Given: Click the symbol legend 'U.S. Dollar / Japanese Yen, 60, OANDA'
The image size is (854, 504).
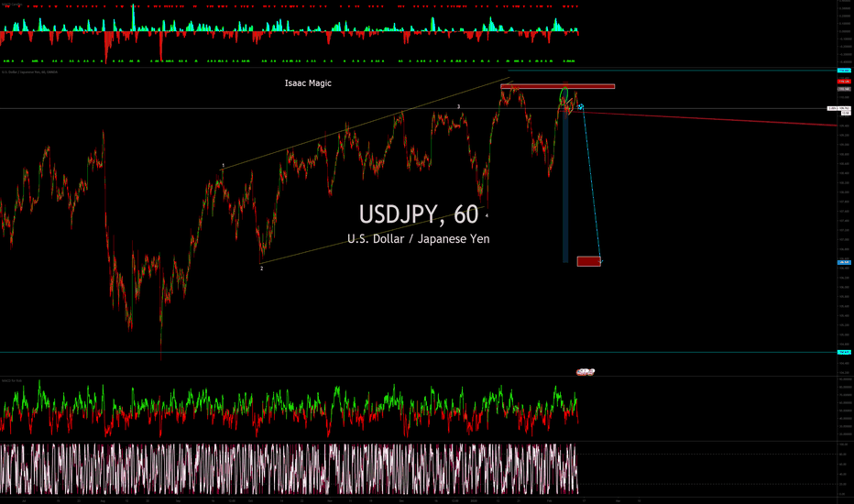Looking at the screenshot, I should coord(29,71).
